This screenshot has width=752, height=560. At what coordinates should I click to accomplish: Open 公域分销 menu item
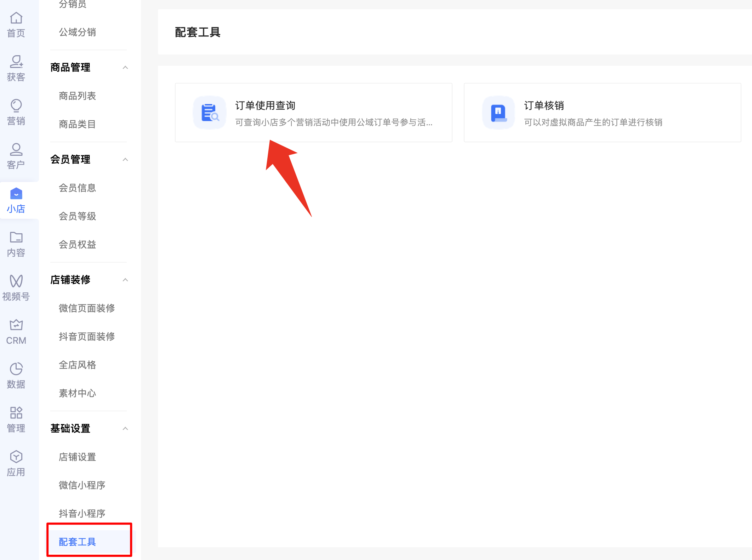pyautogui.click(x=77, y=32)
